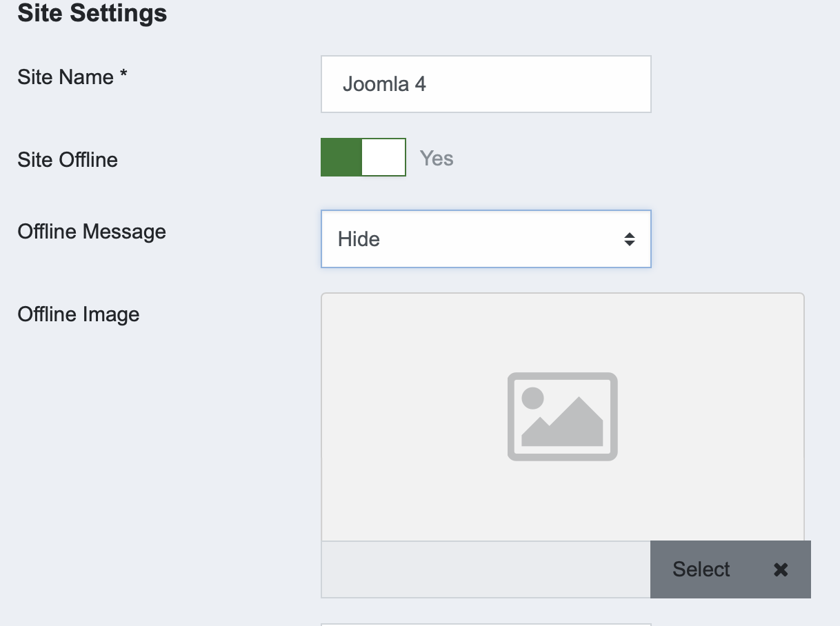The image size is (840, 626).
Task: Click the Offline Image label
Action: (x=79, y=314)
